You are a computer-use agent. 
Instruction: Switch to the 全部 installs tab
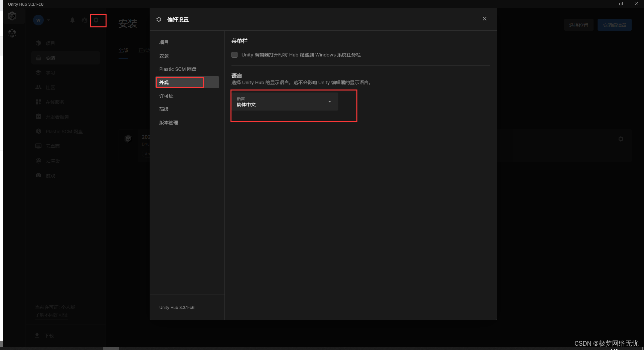click(x=123, y=50)
